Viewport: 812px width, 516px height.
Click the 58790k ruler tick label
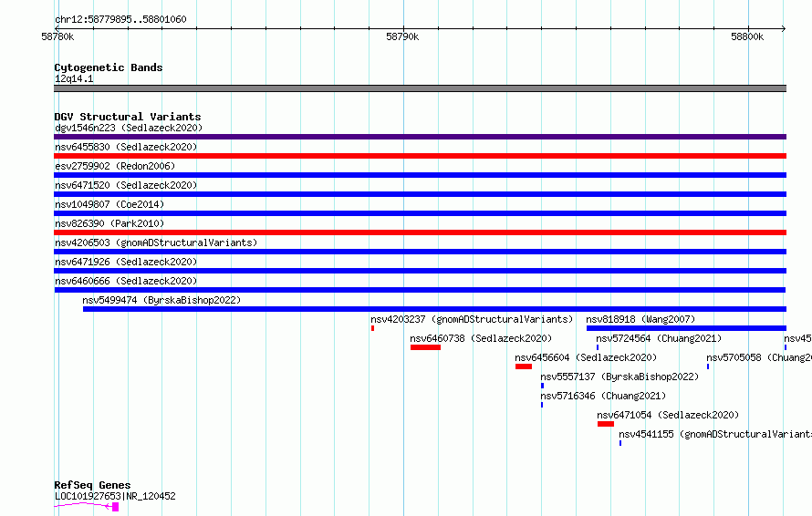(402, 36)
